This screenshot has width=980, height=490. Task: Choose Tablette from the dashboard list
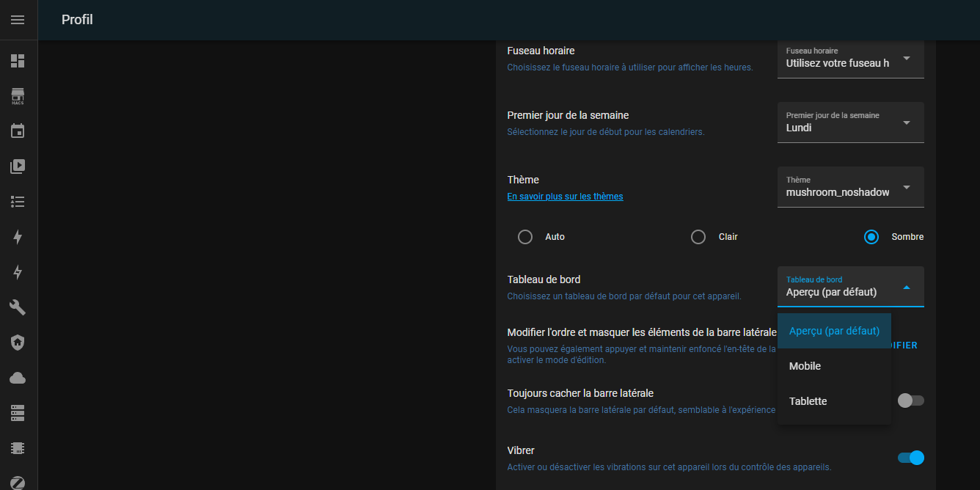[808, 401]
